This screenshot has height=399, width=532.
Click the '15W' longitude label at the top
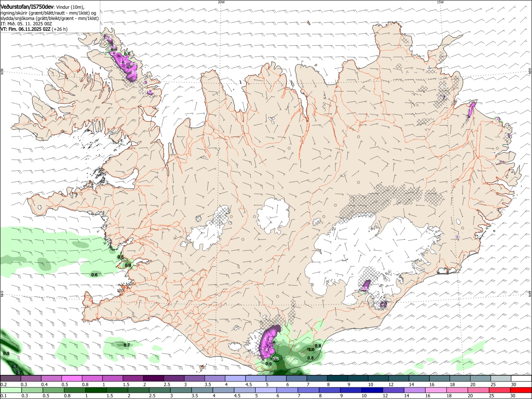coord(440,2)
